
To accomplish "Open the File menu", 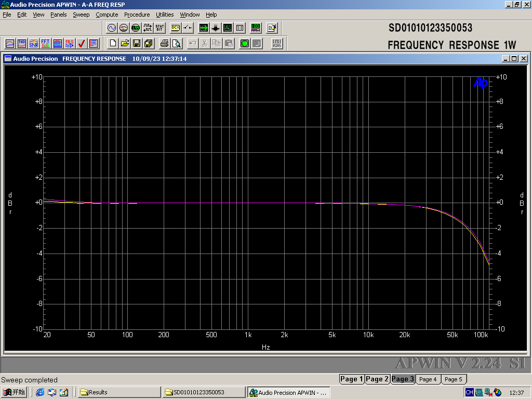I will click(x=7, y=15).
